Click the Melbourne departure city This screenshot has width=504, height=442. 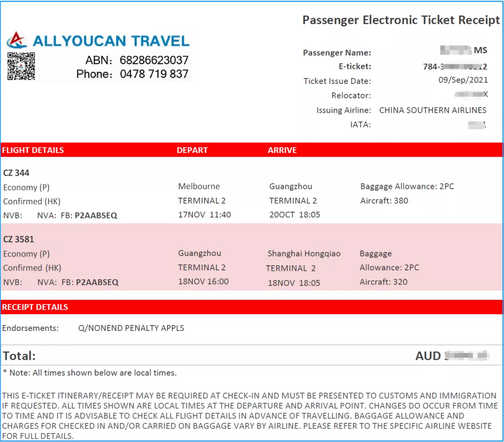[199, 186]
